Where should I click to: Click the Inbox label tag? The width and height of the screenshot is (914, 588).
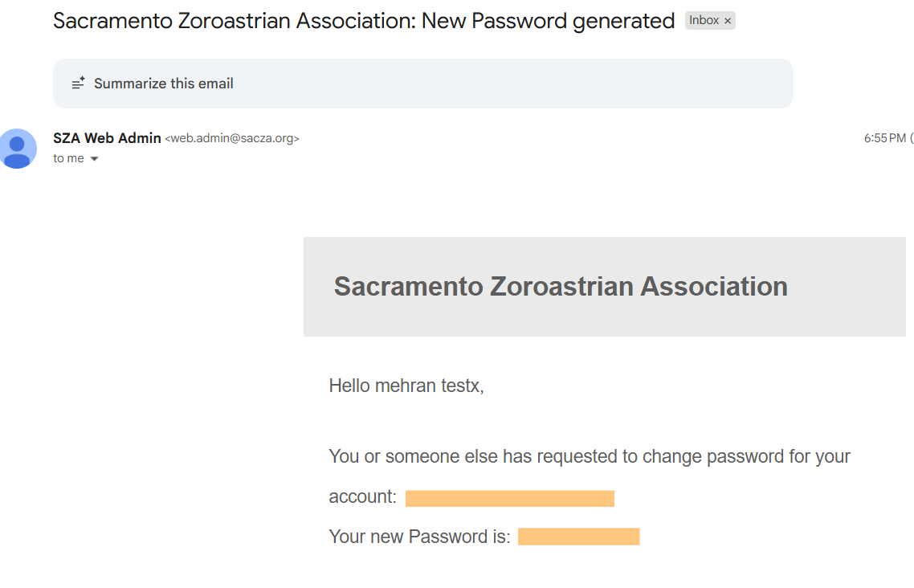coord(704,21)
